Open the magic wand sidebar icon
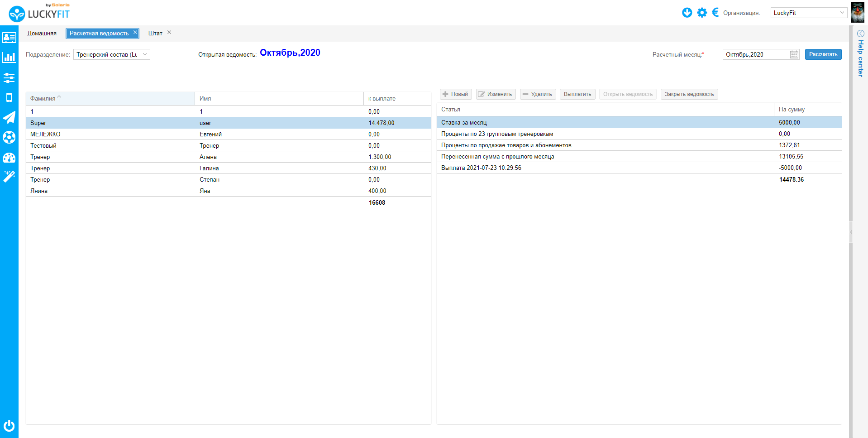 9,177
